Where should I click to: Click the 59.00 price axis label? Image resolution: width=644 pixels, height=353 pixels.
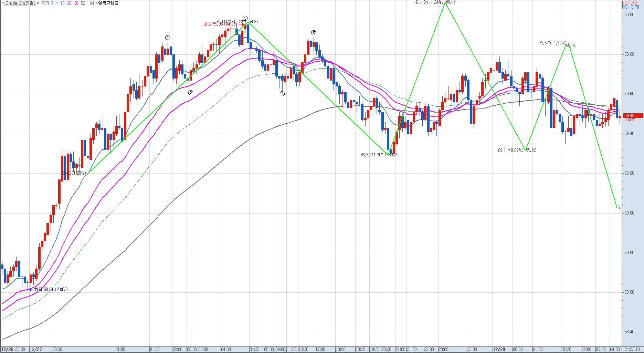pyautogui.click(x=629, y=213)
